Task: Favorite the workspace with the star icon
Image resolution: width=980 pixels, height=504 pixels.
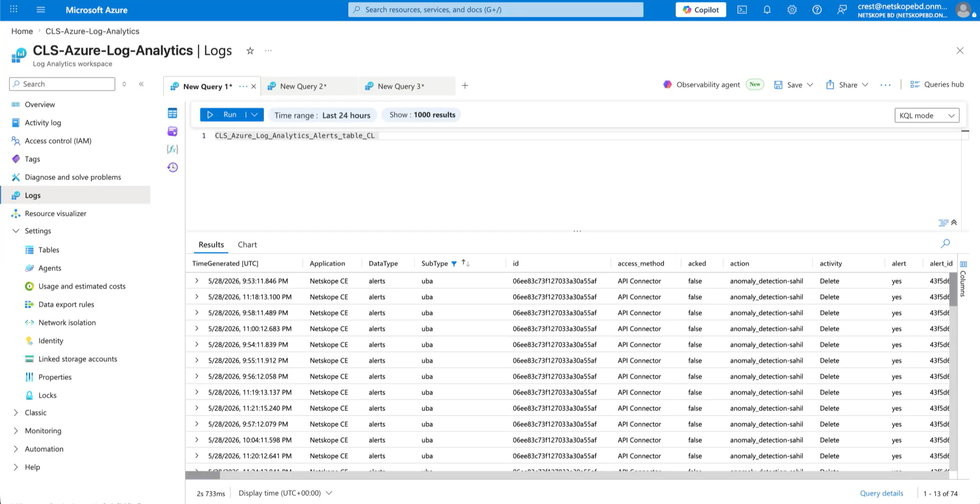Action: click(x=250, y=51)
